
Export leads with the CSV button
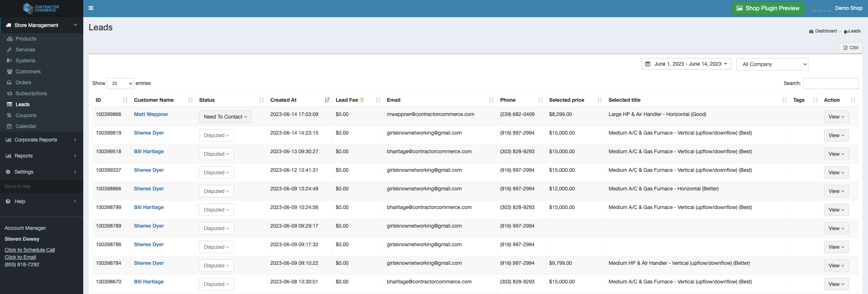851,48
